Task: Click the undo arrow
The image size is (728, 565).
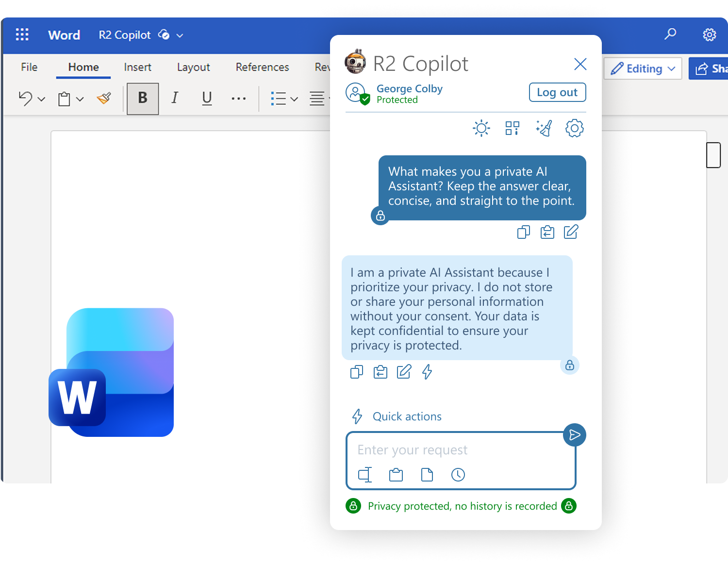Action: (x=25, y=99)
